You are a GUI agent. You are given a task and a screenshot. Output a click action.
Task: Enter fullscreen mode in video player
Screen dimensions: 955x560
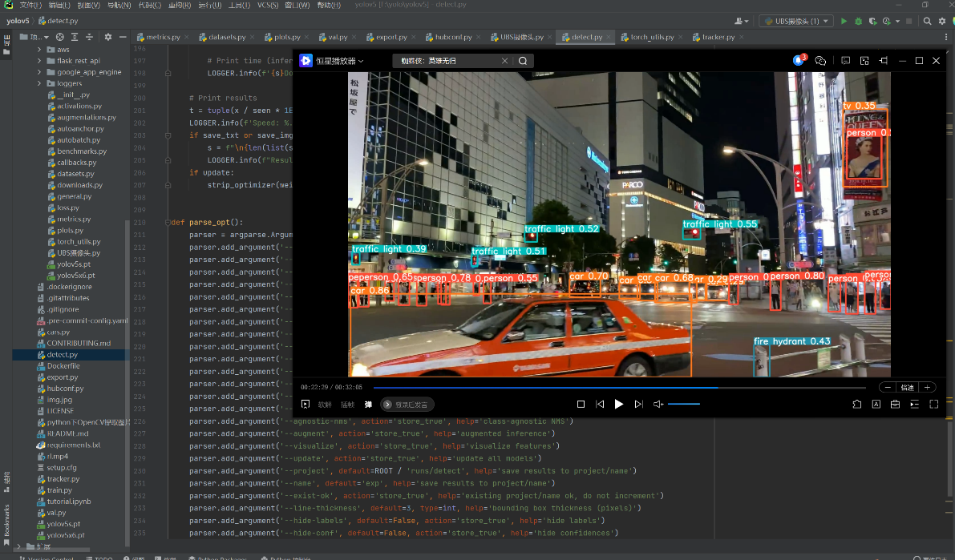coord(934,405)
